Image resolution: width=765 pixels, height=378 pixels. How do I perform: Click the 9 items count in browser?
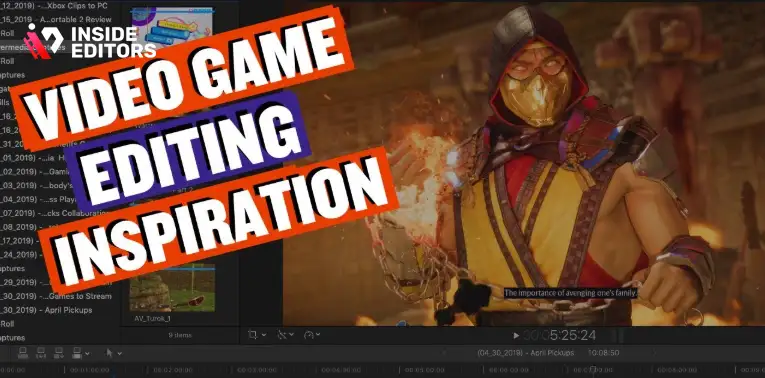pyautogui.click(x=180, y=335)
